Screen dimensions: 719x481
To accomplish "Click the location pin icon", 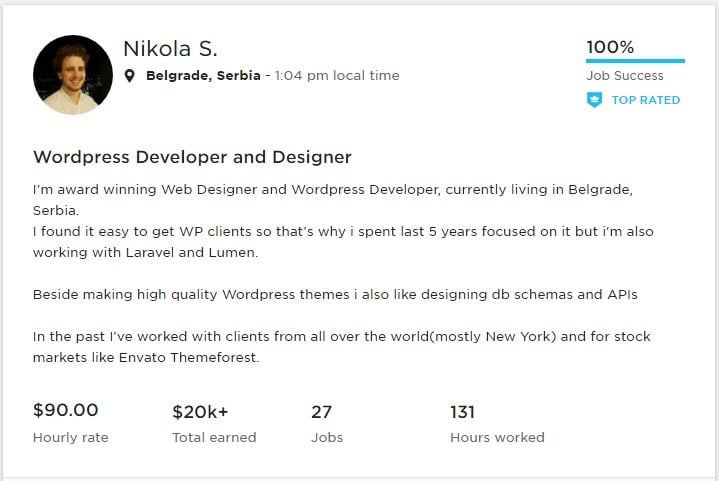I will click(x=130, y=76).
